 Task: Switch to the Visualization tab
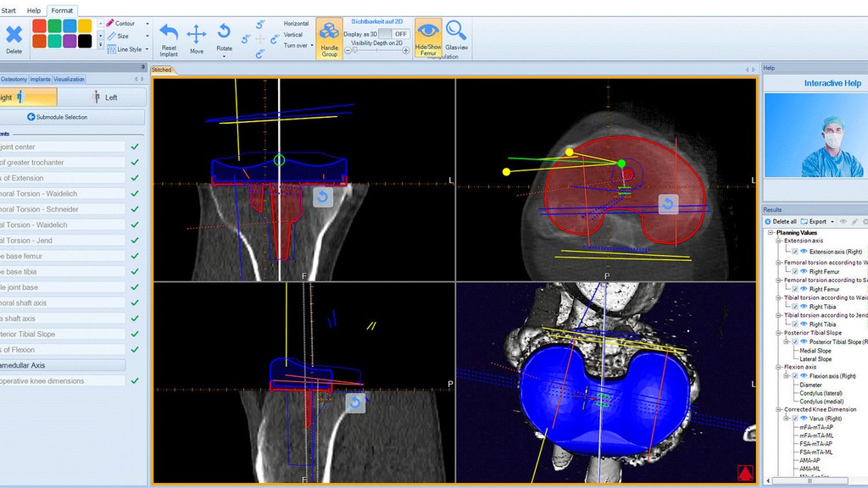click(x=70, y=79)
